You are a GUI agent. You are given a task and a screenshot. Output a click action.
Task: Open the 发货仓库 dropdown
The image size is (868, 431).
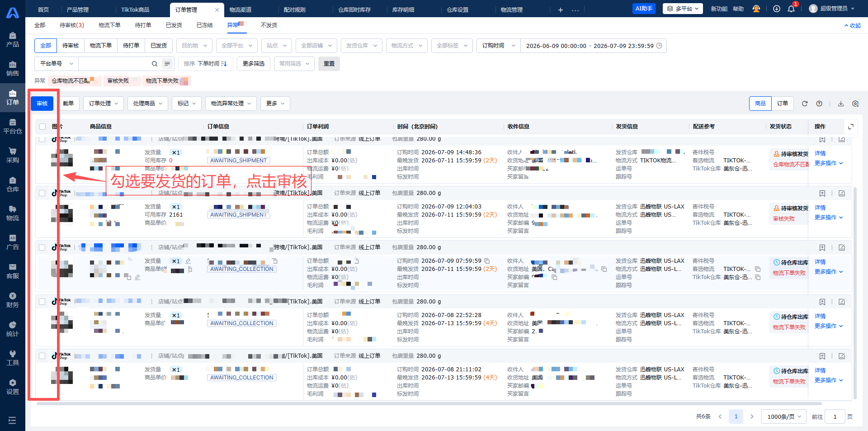coord(362,46)
